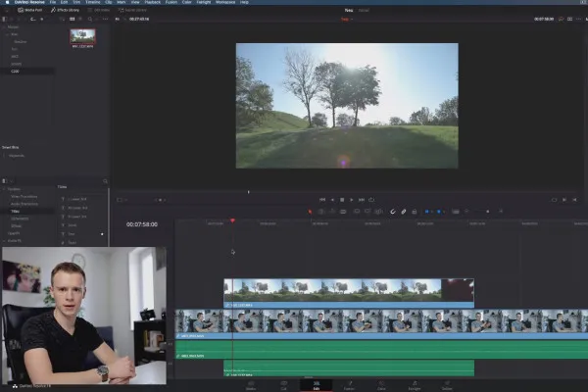588x392 pixels.
Task: Collapse the Master bin tree
Action: point(4,27)
